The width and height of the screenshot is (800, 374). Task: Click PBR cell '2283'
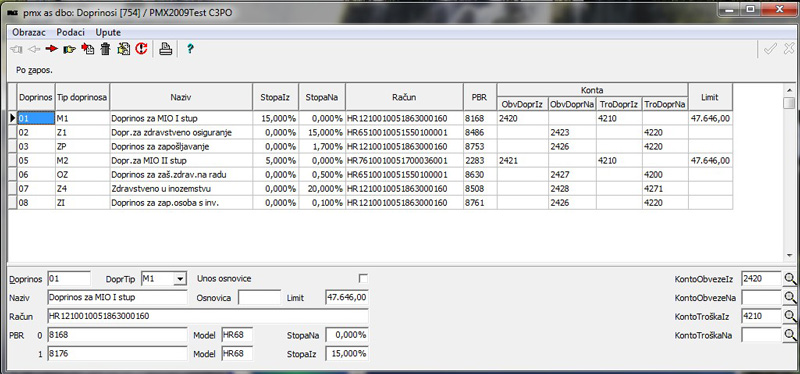[480, 161]
